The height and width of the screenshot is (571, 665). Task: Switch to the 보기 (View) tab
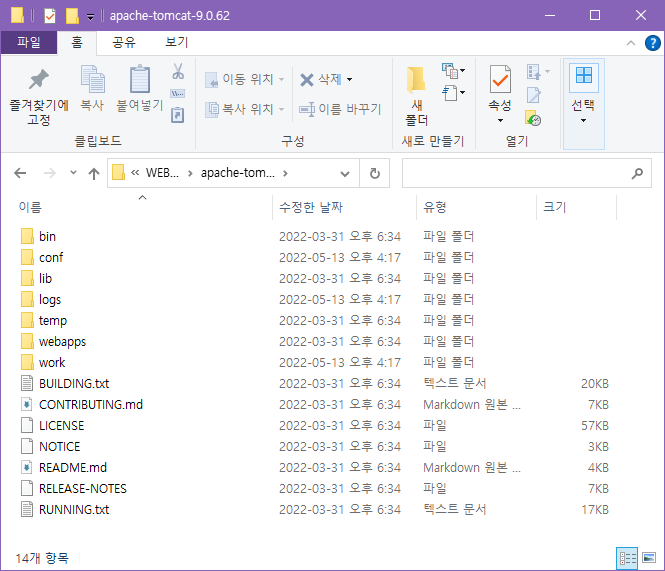(x=176, y=42)
